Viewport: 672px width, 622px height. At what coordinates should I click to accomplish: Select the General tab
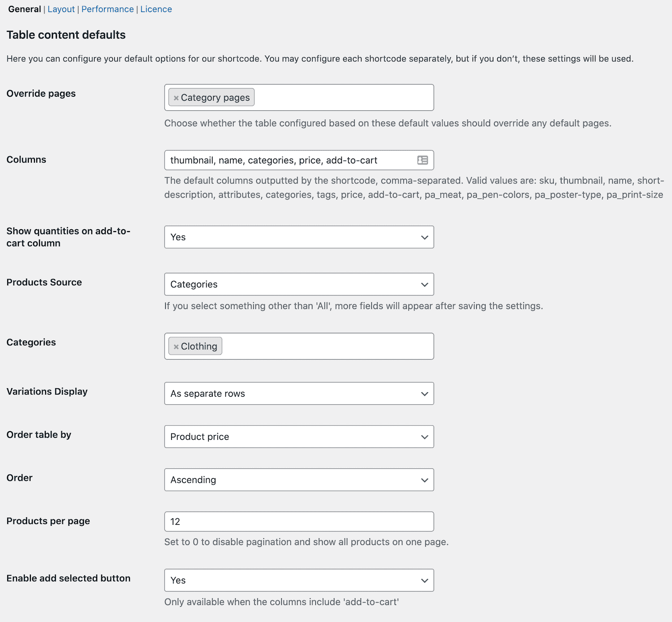pos(25,9)
